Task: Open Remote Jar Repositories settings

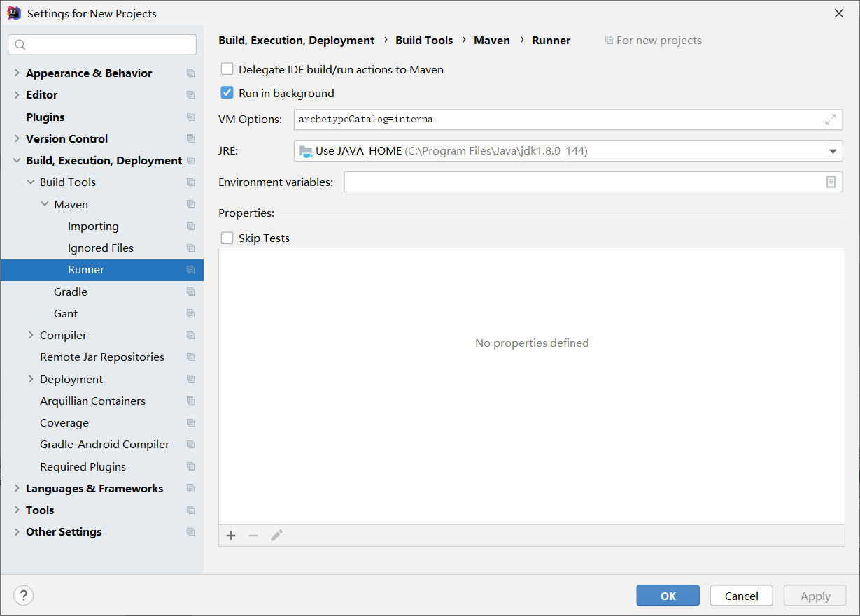Action: 101,357
